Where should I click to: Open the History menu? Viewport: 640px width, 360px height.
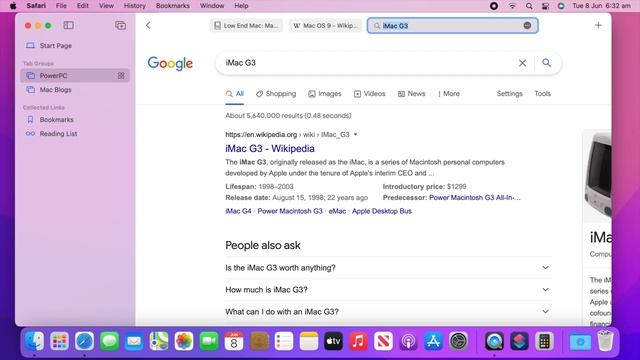[134, 6]
